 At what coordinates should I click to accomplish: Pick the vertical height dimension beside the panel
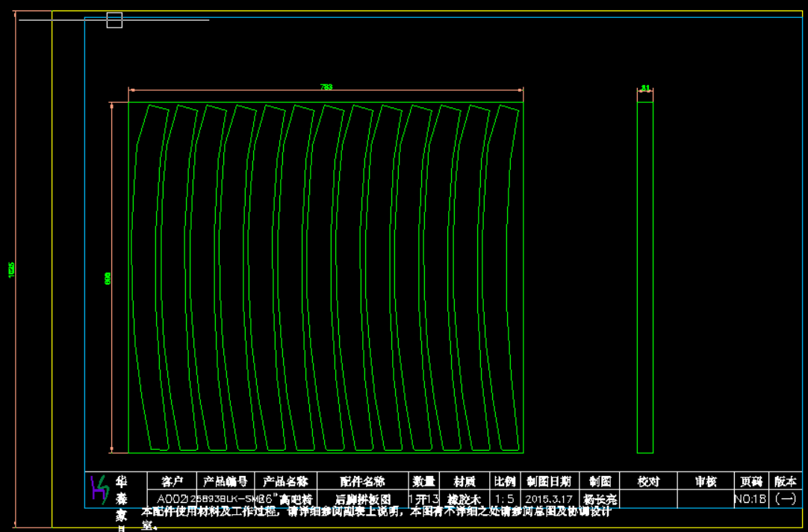coord(108,278)
